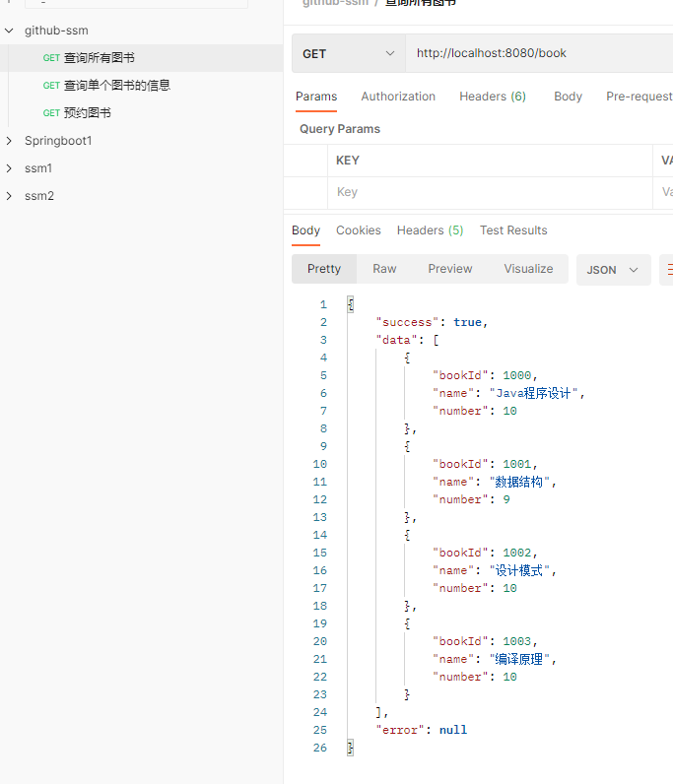The width and height of the screenshot is (673, 784).
Task: Expand the ssm1 collection
Action: (x=9, y=168)
